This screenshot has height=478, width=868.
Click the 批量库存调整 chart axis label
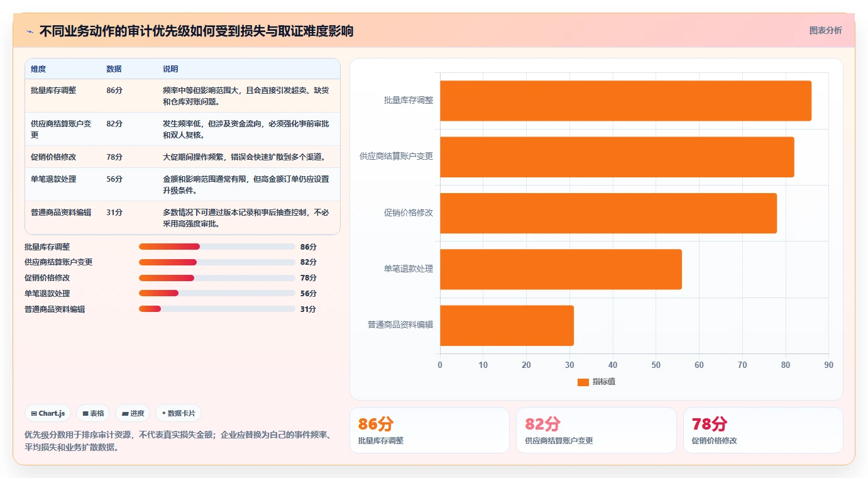409,100
